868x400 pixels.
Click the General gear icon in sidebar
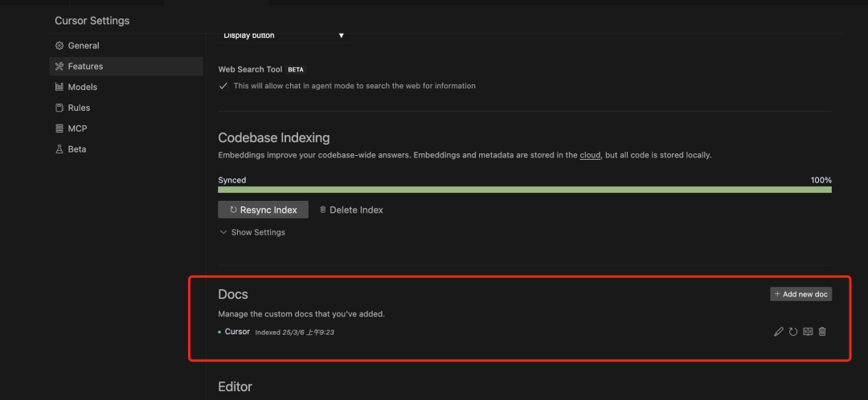tap(59, 46)
